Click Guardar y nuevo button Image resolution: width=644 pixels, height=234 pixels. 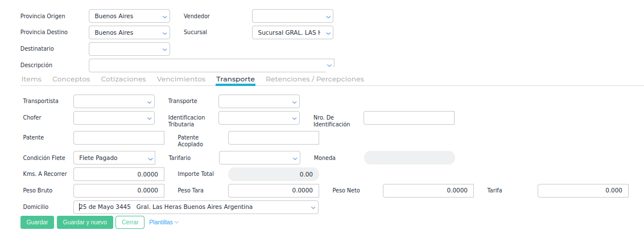point(85,223)
